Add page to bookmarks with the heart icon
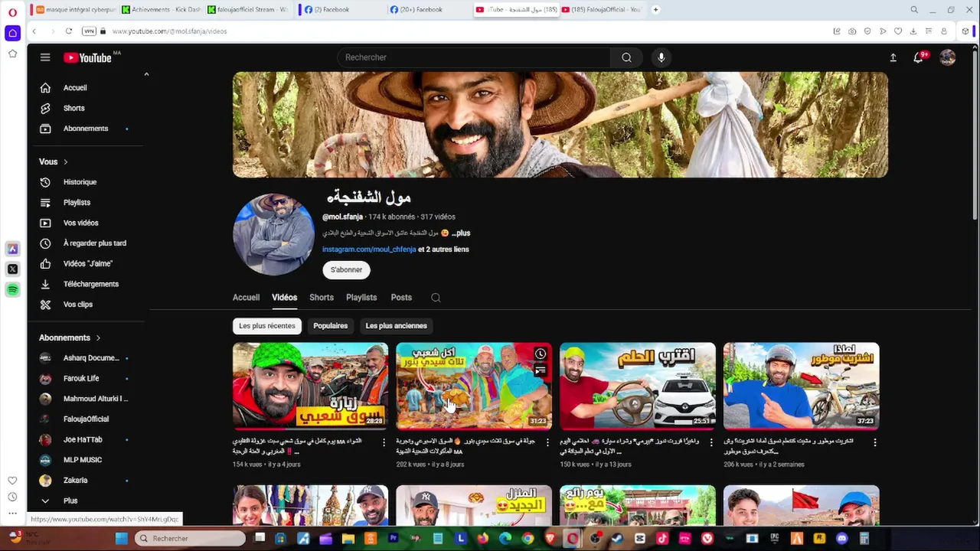 [898, 31]
